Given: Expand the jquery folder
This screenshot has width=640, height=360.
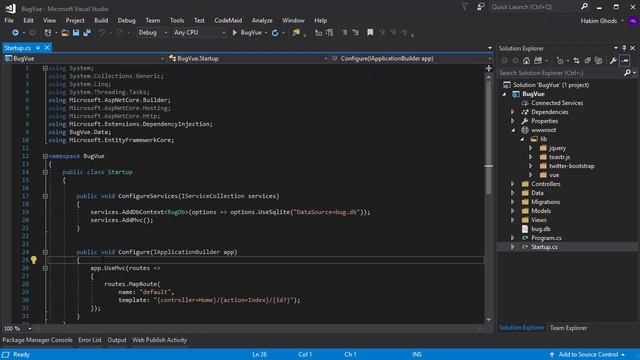Looking at the screenshot, I should 531,148.
